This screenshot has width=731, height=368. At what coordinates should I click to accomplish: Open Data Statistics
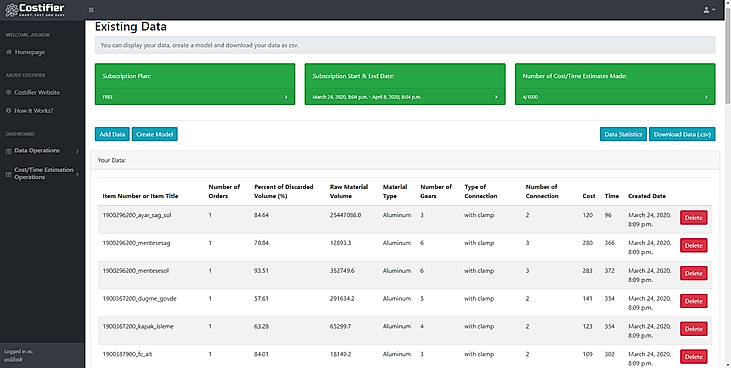(623, 134)
